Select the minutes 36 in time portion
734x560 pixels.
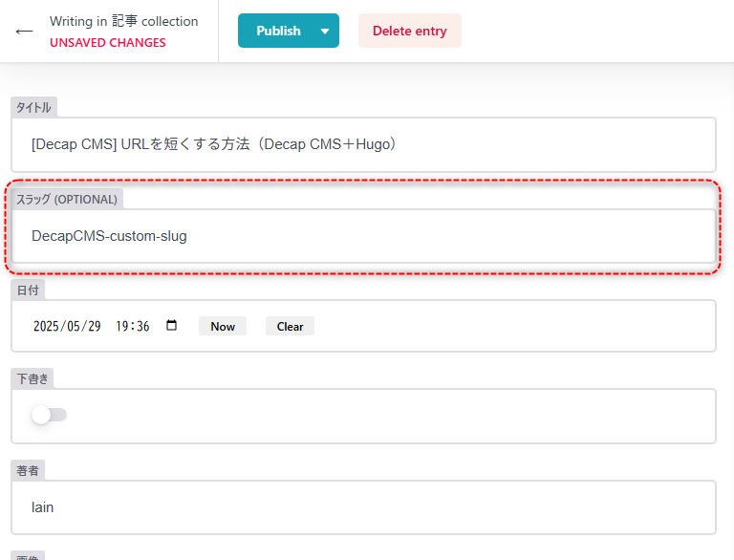(142, 326)
